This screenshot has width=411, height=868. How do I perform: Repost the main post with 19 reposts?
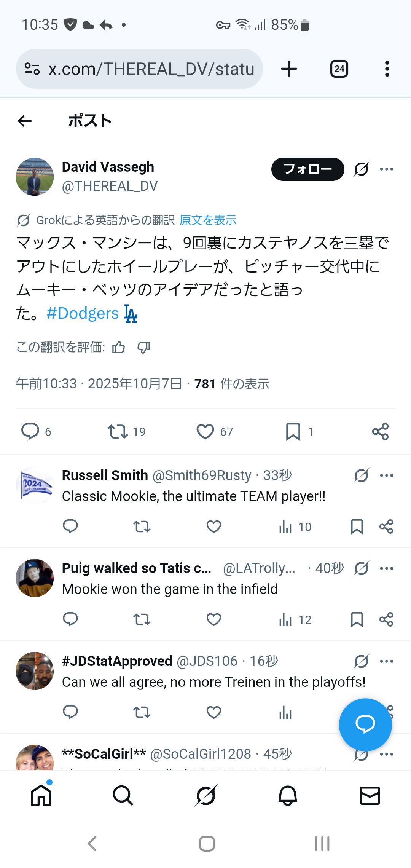118,432
